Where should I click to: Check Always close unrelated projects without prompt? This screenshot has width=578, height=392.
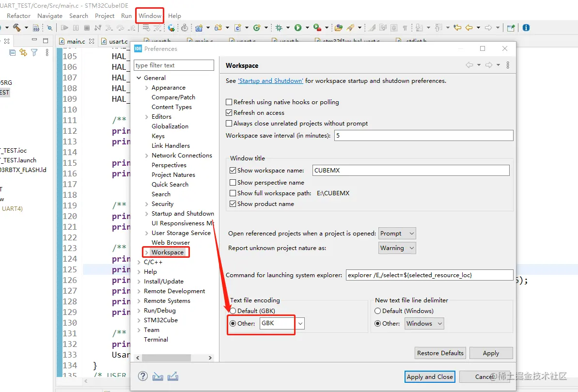(x=229, y=123)
